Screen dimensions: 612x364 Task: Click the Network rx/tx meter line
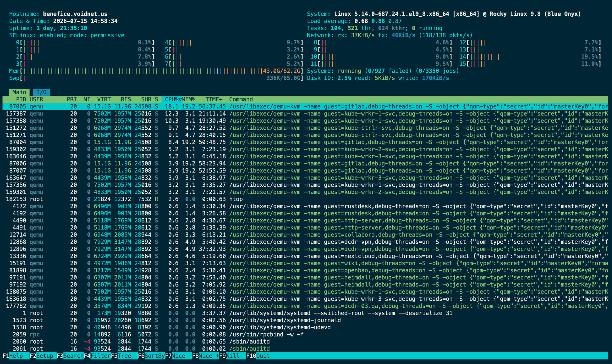coord(390,35)
